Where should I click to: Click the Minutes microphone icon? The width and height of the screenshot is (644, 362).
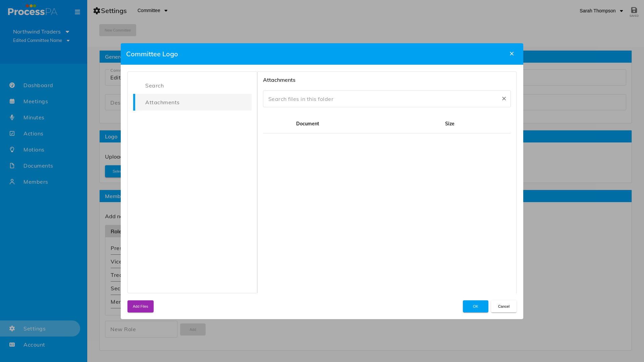coord(12,117)
